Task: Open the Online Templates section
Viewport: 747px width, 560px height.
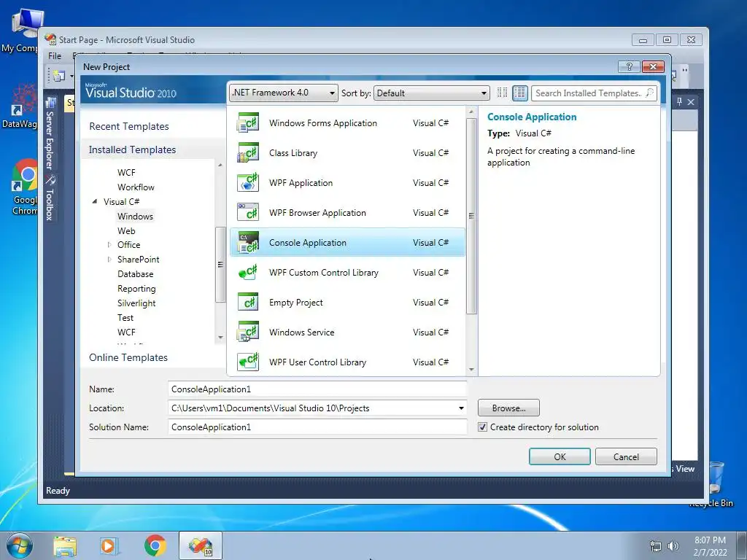Action: 128,357
